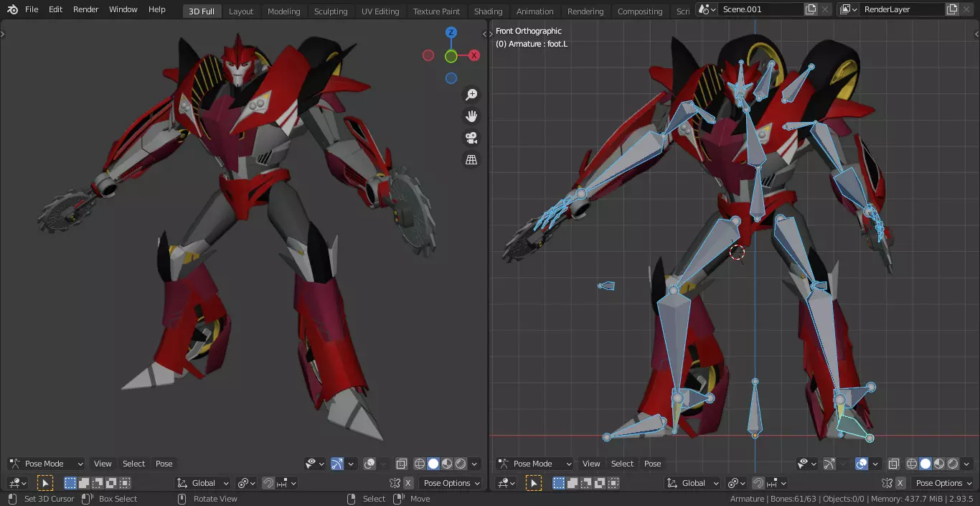Toggle Show Gizmo button in left viewport
The width and height of the screenshot is (980, 506).
(x=337, y=464)
